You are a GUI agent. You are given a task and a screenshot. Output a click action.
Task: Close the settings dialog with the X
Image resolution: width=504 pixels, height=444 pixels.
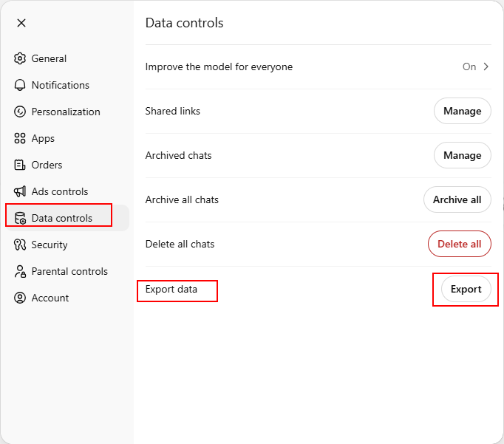coord(21,23)
